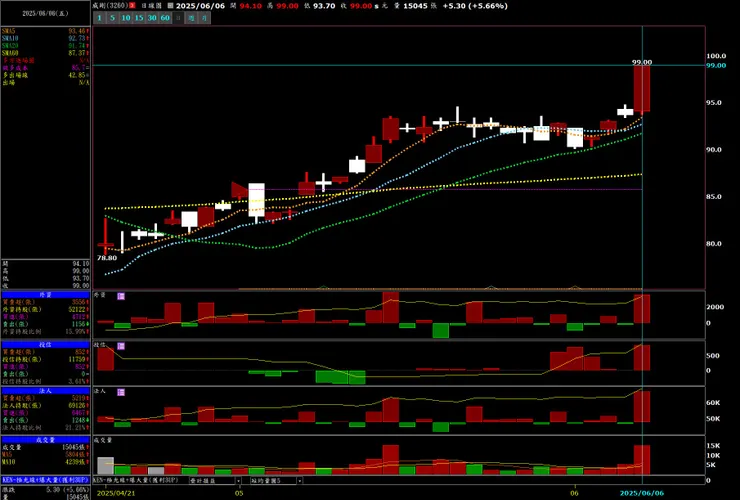Click the blue 投信 panel header
Image resolution: width=740 pixels, height=500 pixels.
pos(45,345)
